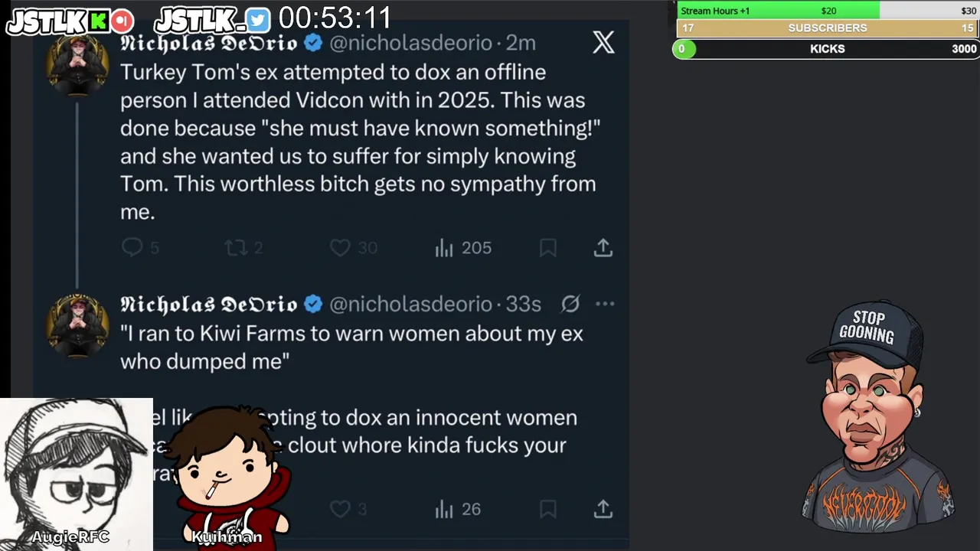This screenshot has width=980, height=551.
Task: Open @nicholasdeorio handle on first tweet
Action: point(410,43)
